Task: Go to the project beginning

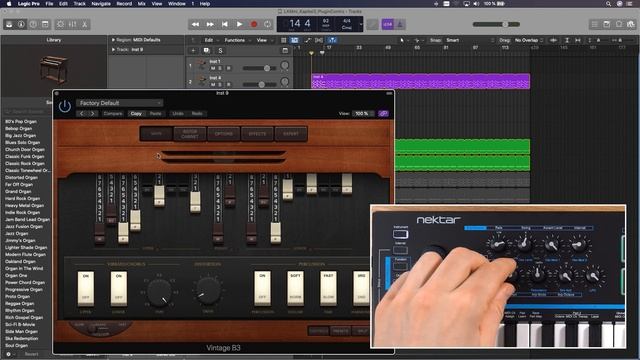Action: click(224, 24)
